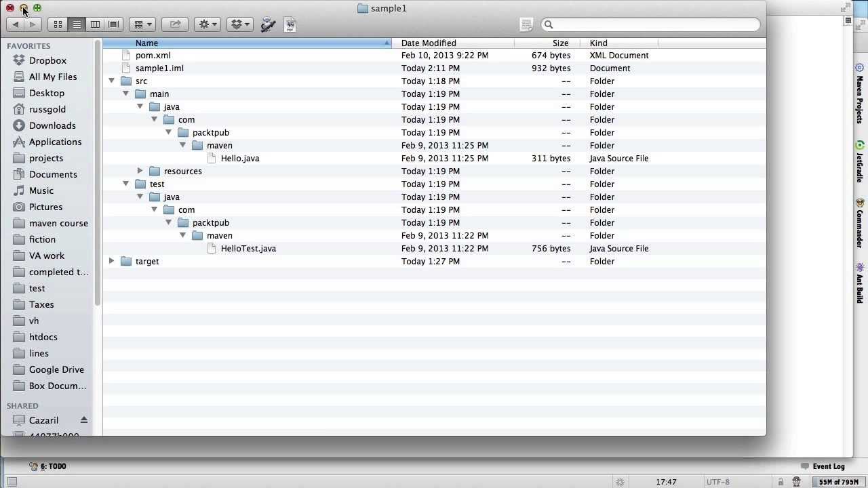Screen dimensions: 868x488
Task: Open Google Drive in the sidebar
Action: (x=56, y=369)
